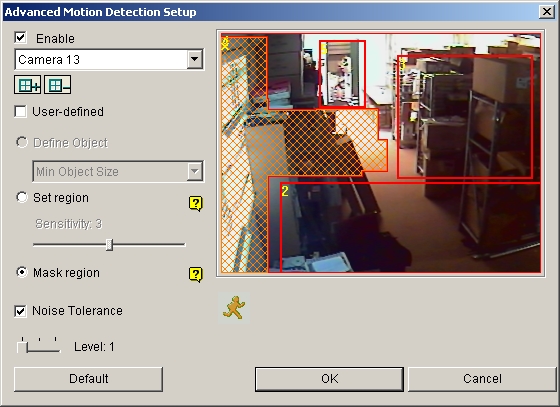This screenshot has height=407, width=560.
Task: Select small red region around the doorway
Action: tap(342, 74)
